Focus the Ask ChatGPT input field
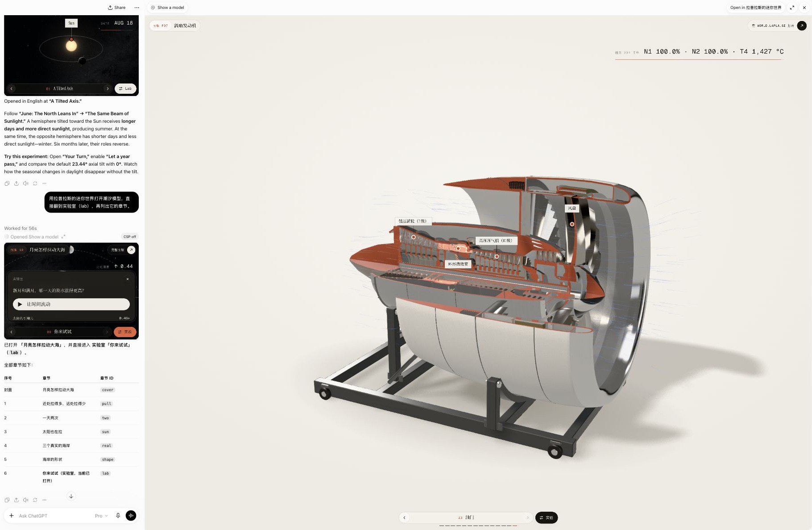This screenshot has height=530, width=812. (54, 516)
